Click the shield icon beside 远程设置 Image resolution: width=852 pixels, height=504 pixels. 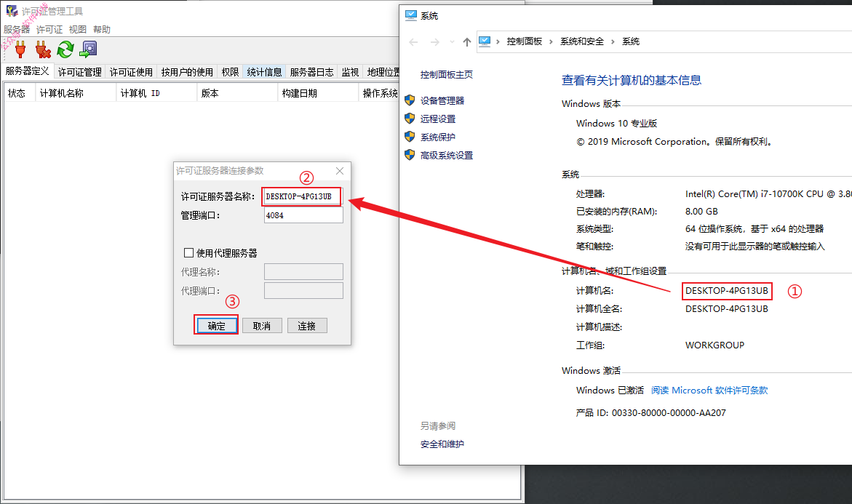pos(410,119)
